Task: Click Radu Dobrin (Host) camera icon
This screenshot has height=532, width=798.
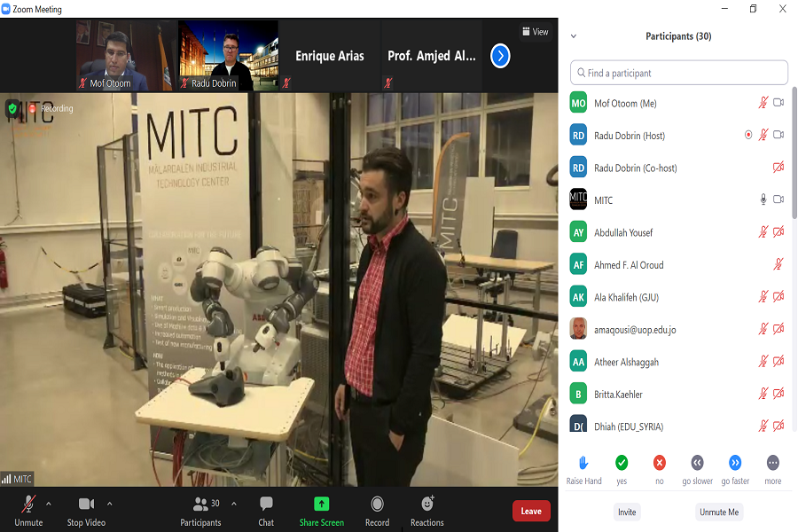Action: [x=778, y=135]
